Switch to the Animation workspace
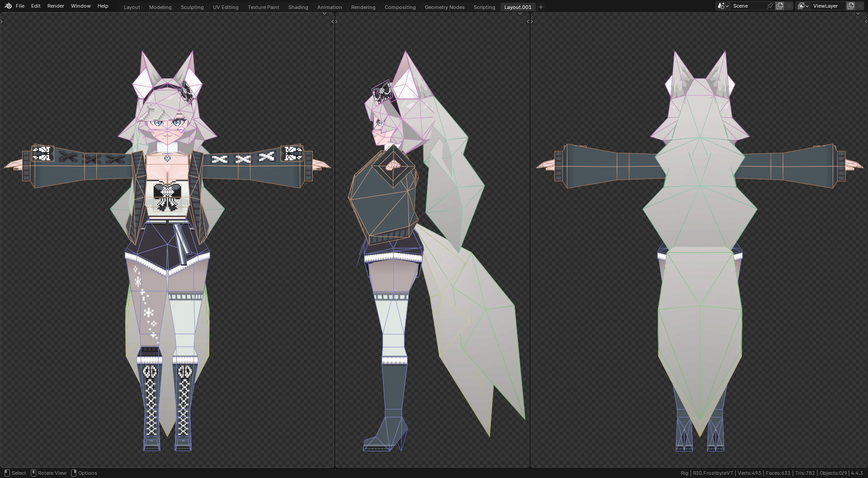Viewport: 868px width, 478px height. click(x=330, y=7)
